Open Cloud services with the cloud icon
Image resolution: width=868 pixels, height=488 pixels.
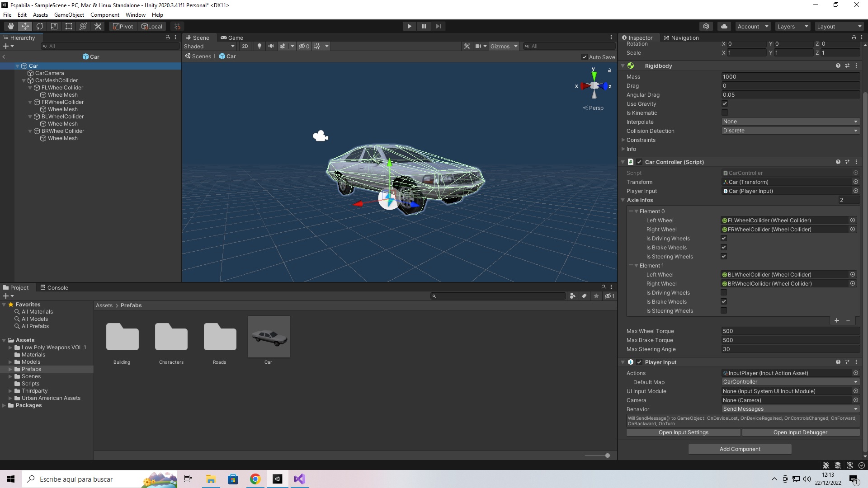[724, 26]
